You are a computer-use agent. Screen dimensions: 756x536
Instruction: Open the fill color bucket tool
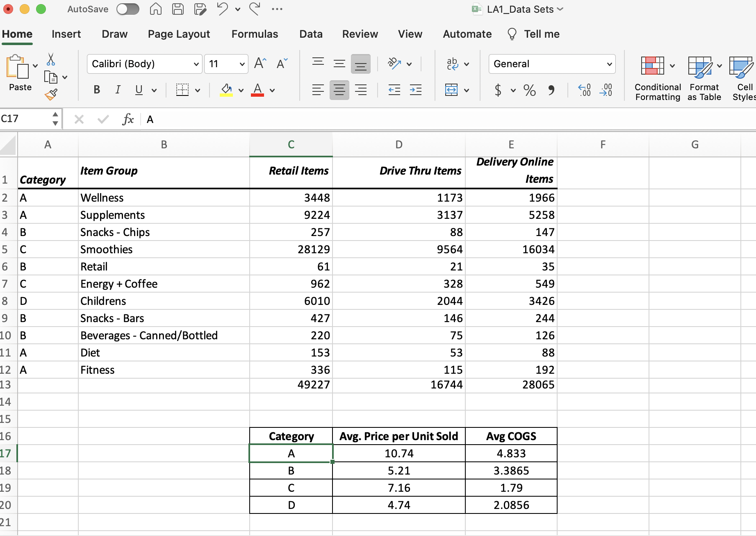pos(226,90)
